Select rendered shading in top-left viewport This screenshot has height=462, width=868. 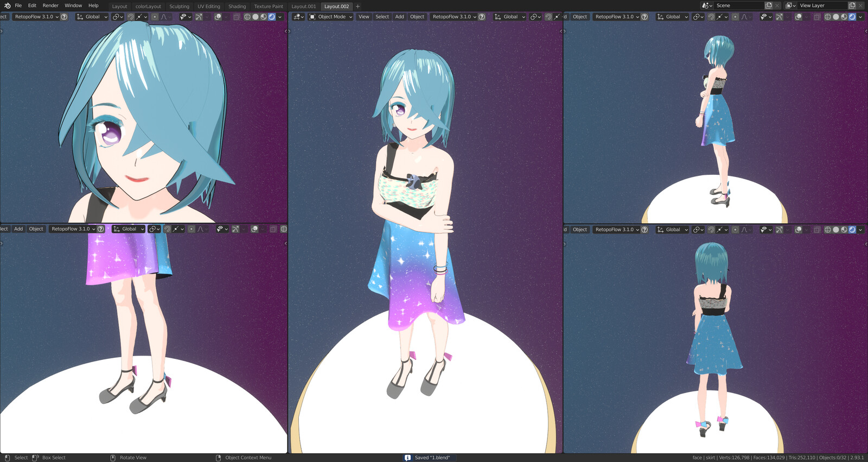[x=272, y=17]
